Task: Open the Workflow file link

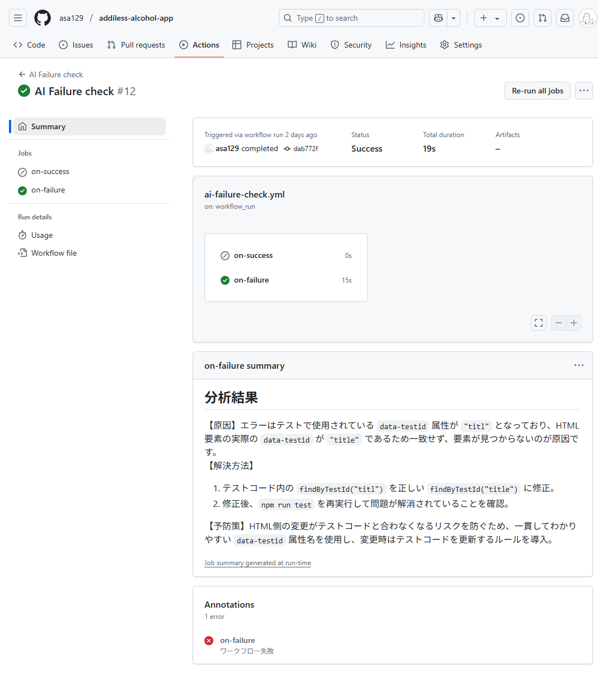Action: click(54, 253)
